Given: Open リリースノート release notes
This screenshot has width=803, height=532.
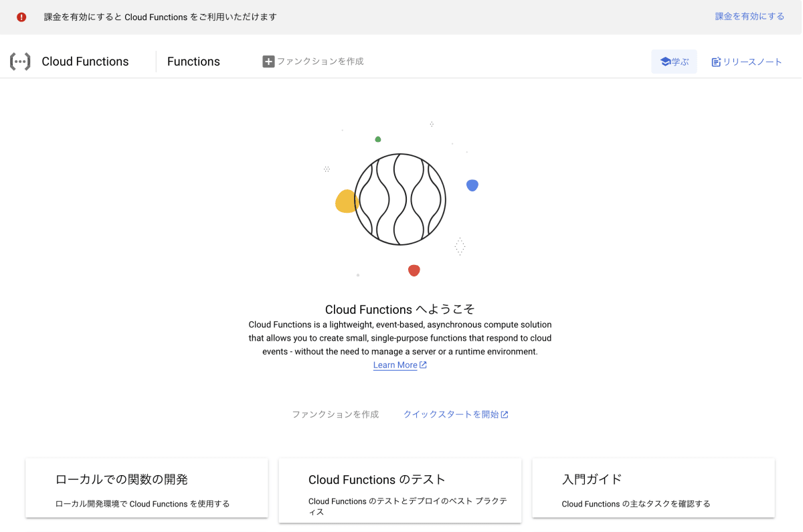Looking at the screenshot, I should click(x=747, y=62).
